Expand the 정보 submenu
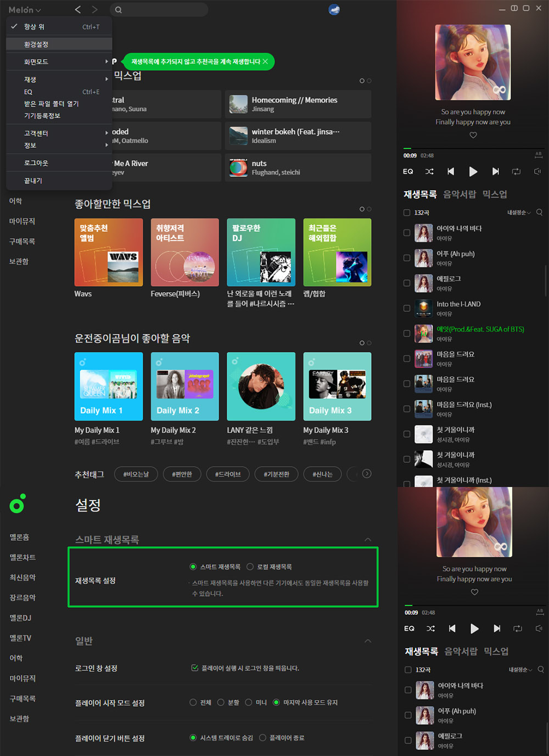The width and height of the screenshot is (549, 756). (59, 145)
